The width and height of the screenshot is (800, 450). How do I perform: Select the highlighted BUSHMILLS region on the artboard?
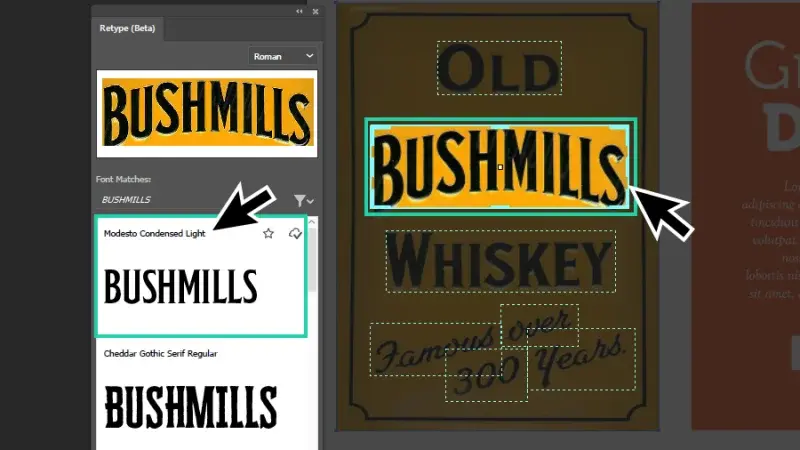pyautogui.click(x=499, y=166)
